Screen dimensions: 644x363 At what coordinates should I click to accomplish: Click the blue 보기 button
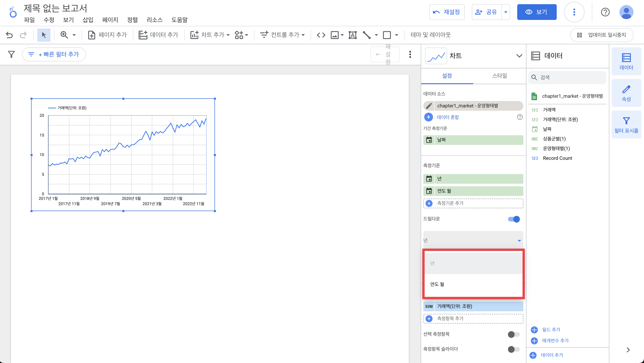pyautogui.click(x=537, y=12)
